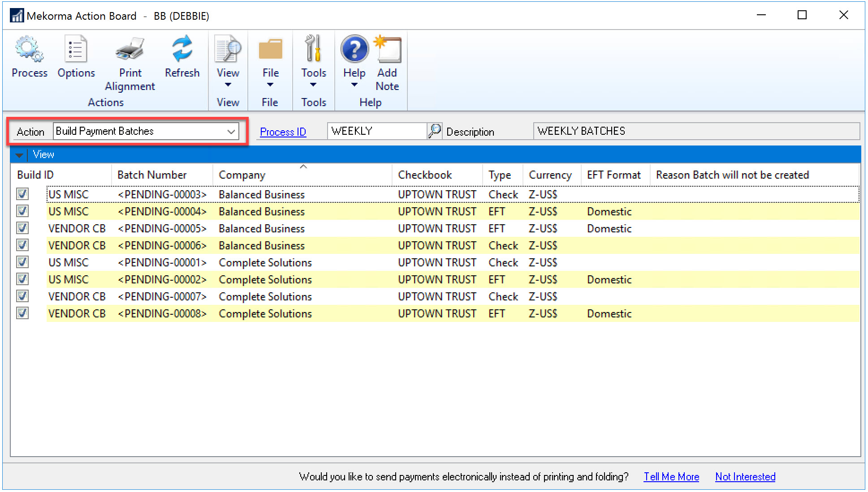
Task: Sort by the Company column header
Action: pyautogui.click(x=242, y=175)
